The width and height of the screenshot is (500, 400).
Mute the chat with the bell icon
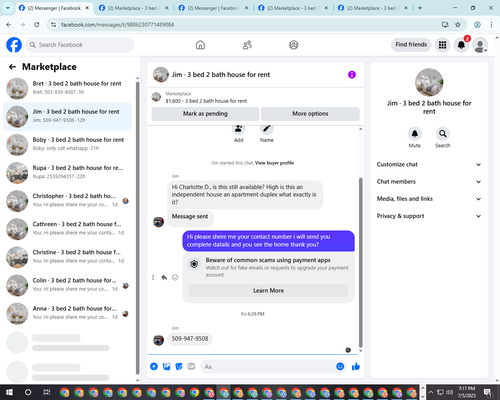coord(415,134)
